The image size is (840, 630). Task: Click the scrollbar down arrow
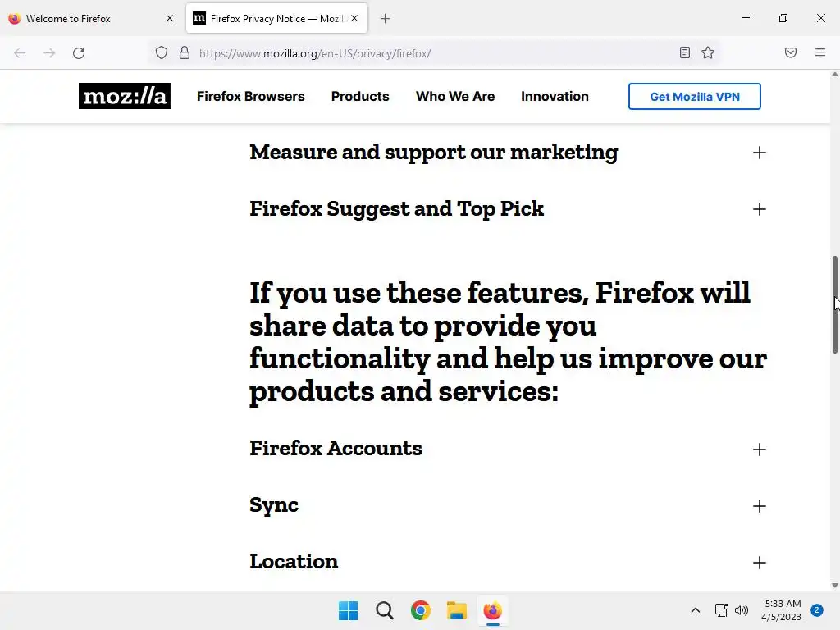[x=834, y=586]
